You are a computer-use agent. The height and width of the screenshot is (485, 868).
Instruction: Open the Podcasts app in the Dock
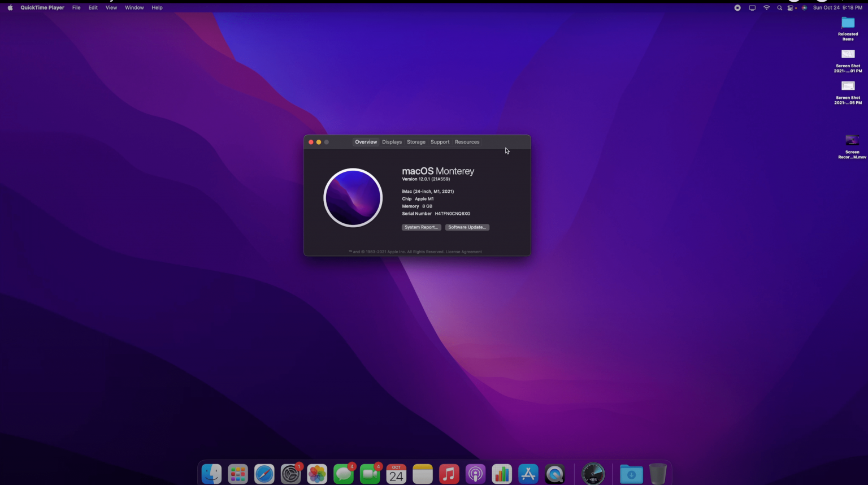475,474
